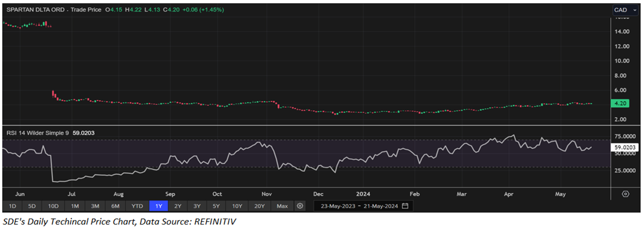Show the 20Y price history
The image size is (644, 230).
pyautogui.click(x=259, y=206)
